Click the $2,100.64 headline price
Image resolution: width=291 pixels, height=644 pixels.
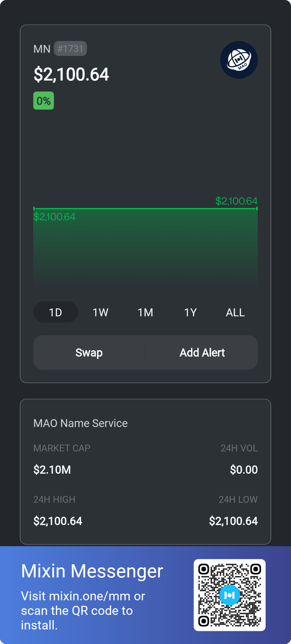click(71, 75)
